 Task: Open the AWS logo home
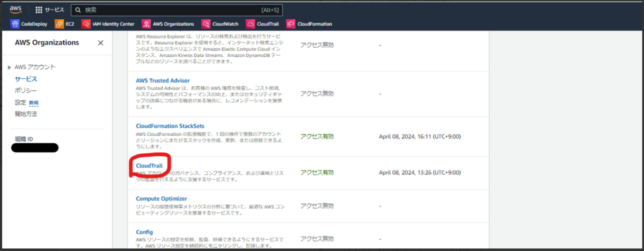coord(16,10)
